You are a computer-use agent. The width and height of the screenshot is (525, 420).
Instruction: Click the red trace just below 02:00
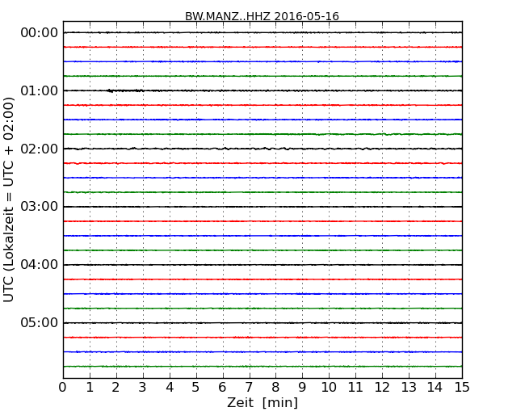[x=262, y=163]
